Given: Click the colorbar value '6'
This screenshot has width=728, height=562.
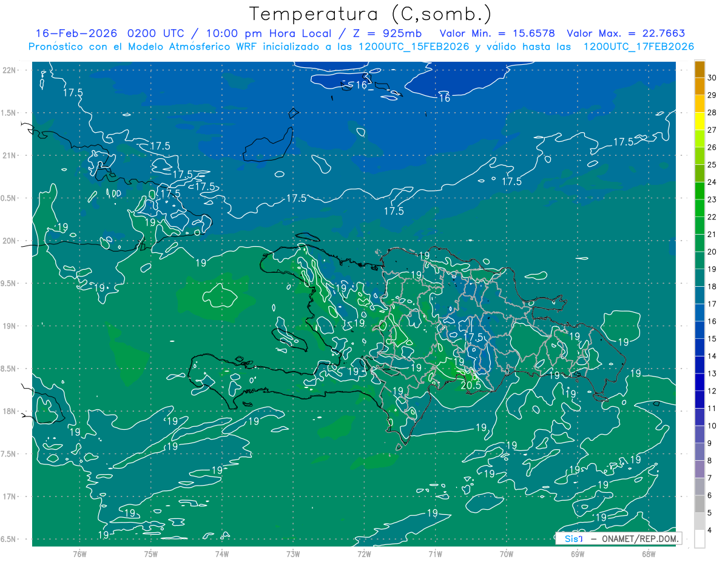Looking at the screenshot, I should (x=710, y=495).
